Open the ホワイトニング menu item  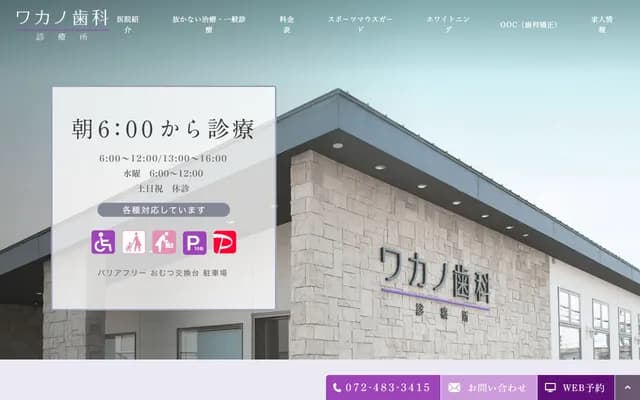tap(448, 24)
